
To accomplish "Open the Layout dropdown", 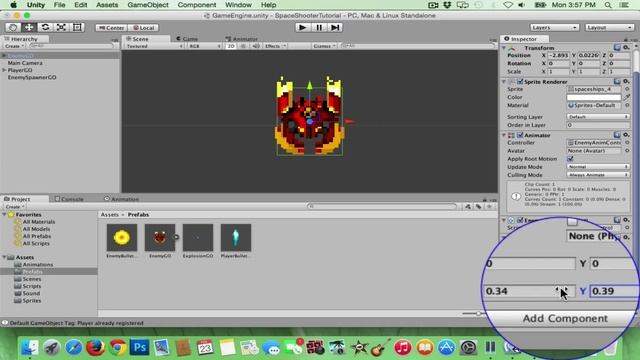I will click(609, 27).
